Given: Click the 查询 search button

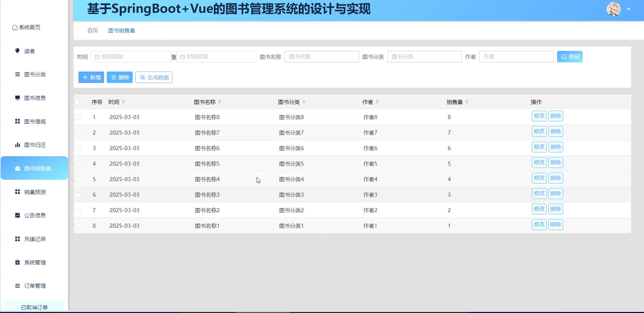Looking at the screenshot, I should [x=570, y=57].
